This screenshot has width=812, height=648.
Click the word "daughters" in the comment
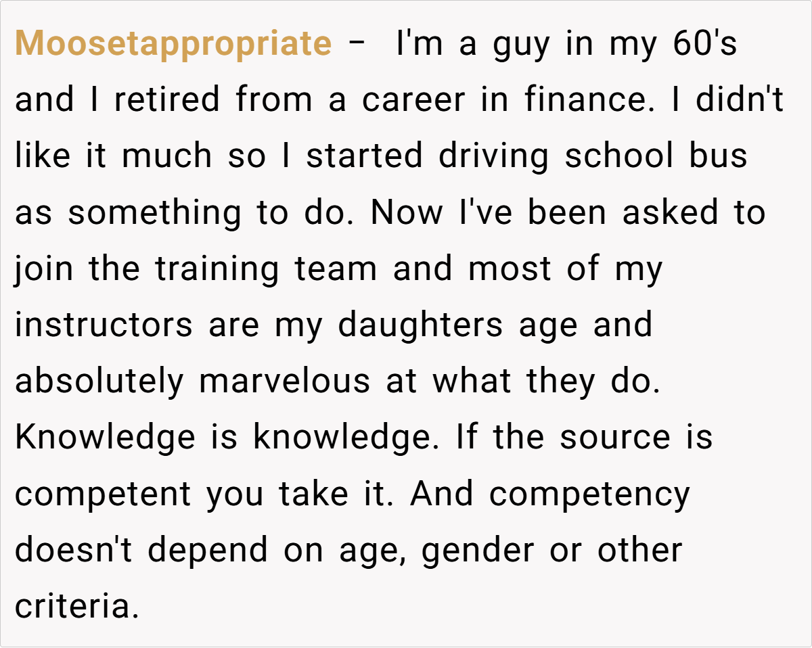pyautogui.click(x=420, y=325)
